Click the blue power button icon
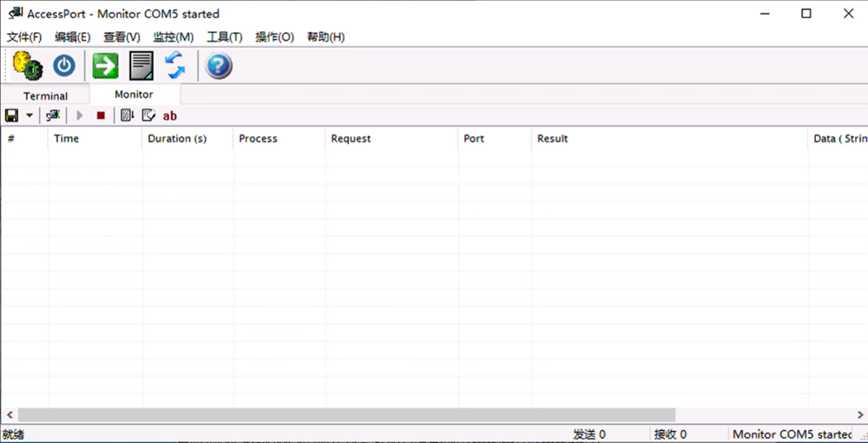Screen dimensions: 868x443 [64, 65]
